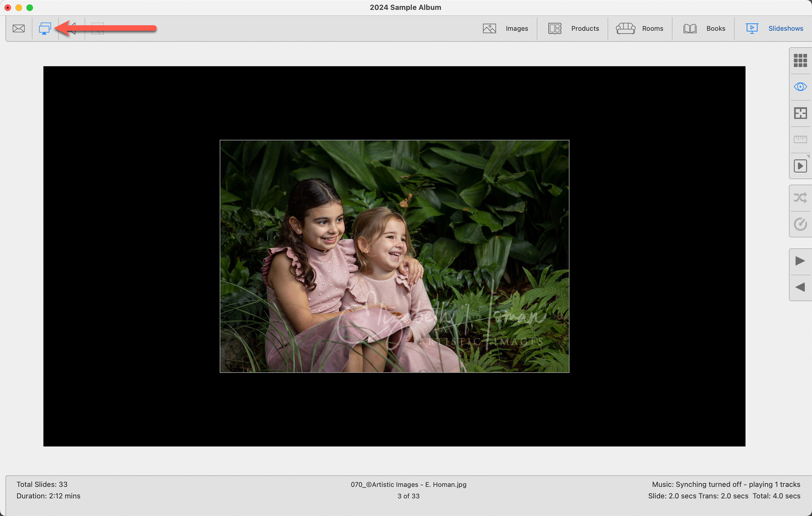Toggle the blue eye preview icon
Image resolution: width=812 pixels, height=516 pixels.
point(800,87)
